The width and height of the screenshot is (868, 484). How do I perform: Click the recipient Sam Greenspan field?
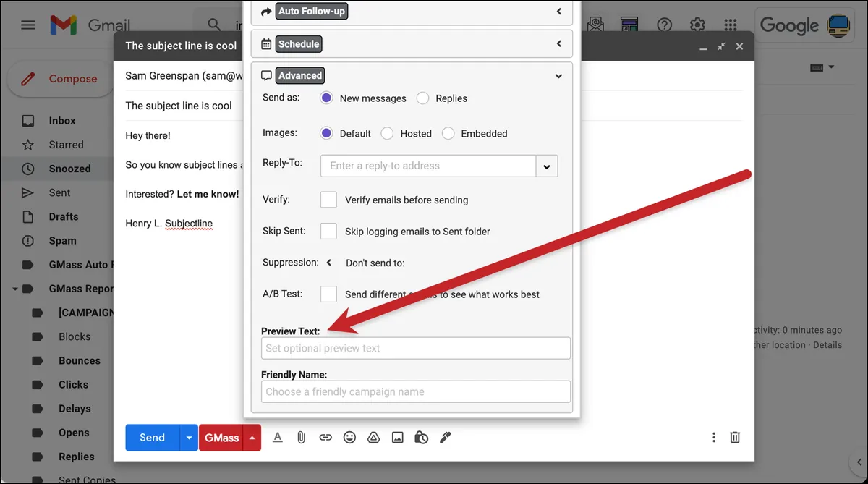click(183, 75)
